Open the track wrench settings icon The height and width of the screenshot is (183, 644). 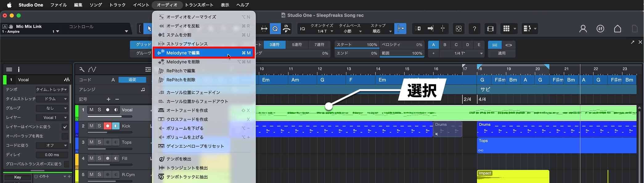[x=82, y=69]
